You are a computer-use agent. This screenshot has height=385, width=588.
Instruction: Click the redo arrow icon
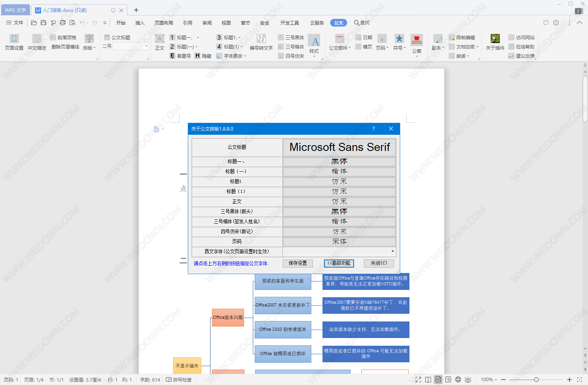[x=95, y=23]
